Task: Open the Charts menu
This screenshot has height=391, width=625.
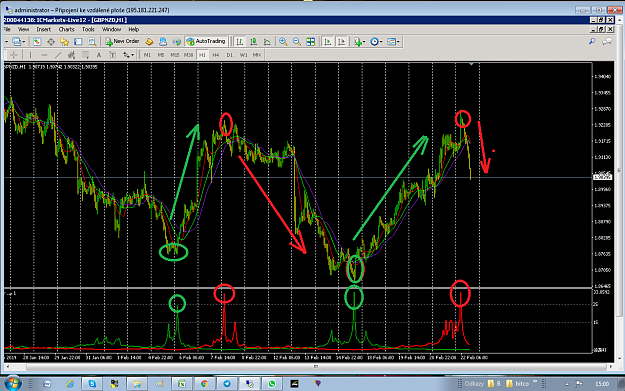Action: pyautogui.click(x=66, y=29)
